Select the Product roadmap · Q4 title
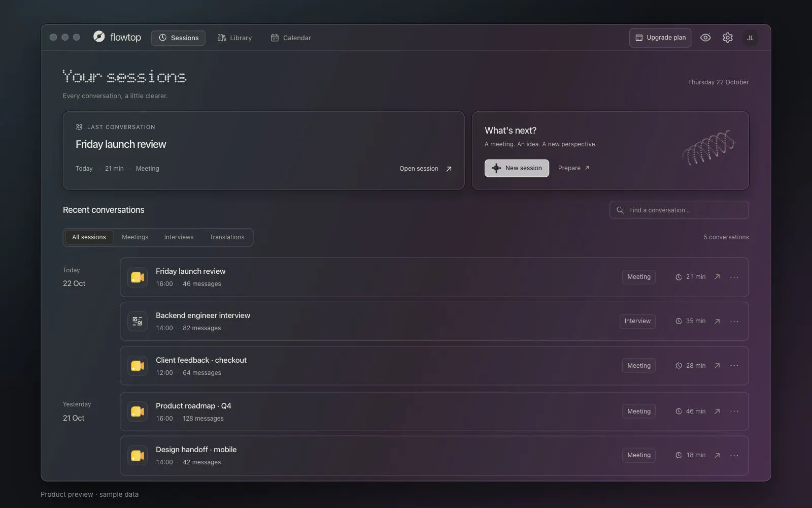The image size is (812, 508). pos(193,406)
